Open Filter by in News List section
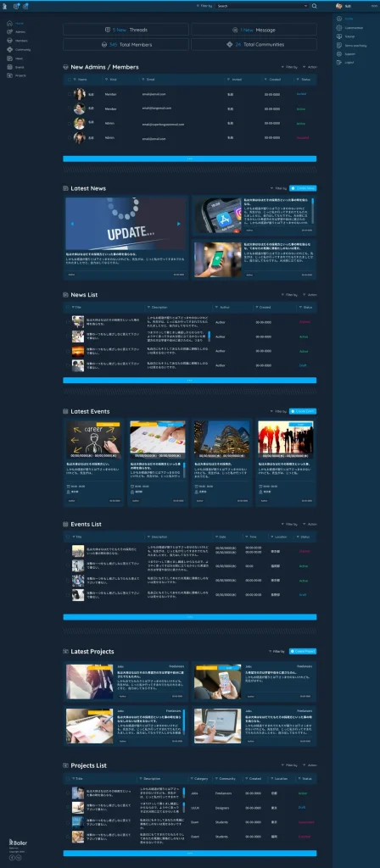Viewport: 380px width, 868px height. (x=290, y=295)
